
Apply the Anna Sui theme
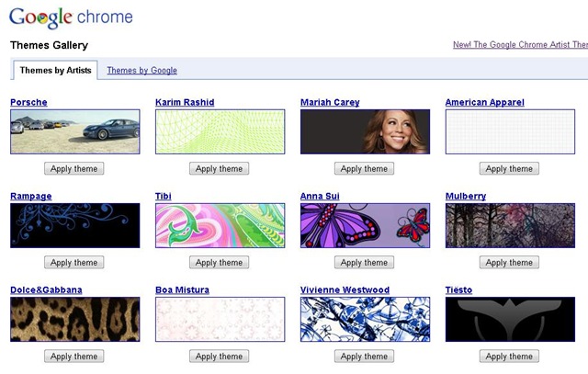(x=364, y=262)
